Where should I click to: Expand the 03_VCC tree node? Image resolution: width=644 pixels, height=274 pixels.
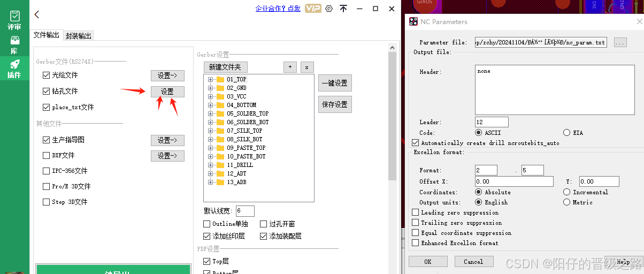point(210,96)
